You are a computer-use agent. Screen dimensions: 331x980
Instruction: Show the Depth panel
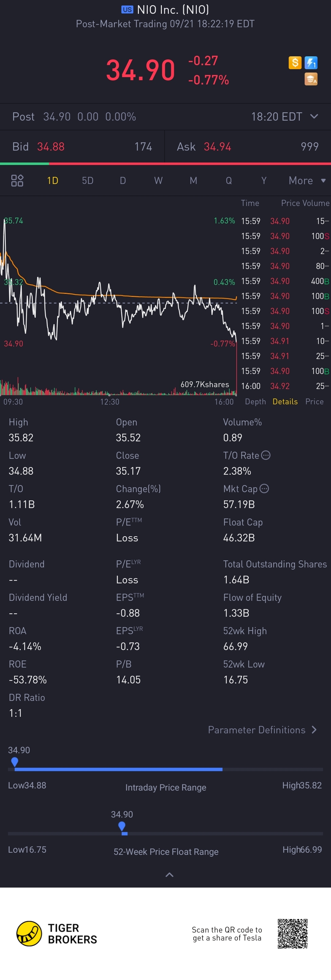point(255,401)
